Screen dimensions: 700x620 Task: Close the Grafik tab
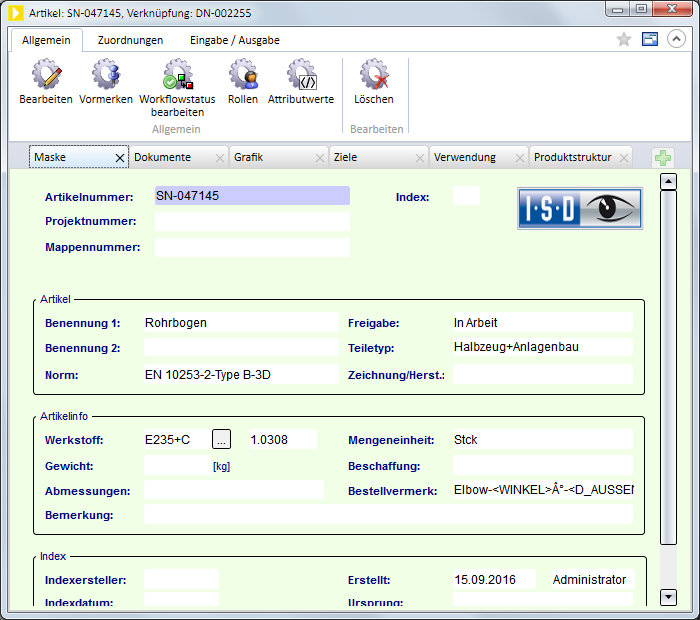point(320,158)
